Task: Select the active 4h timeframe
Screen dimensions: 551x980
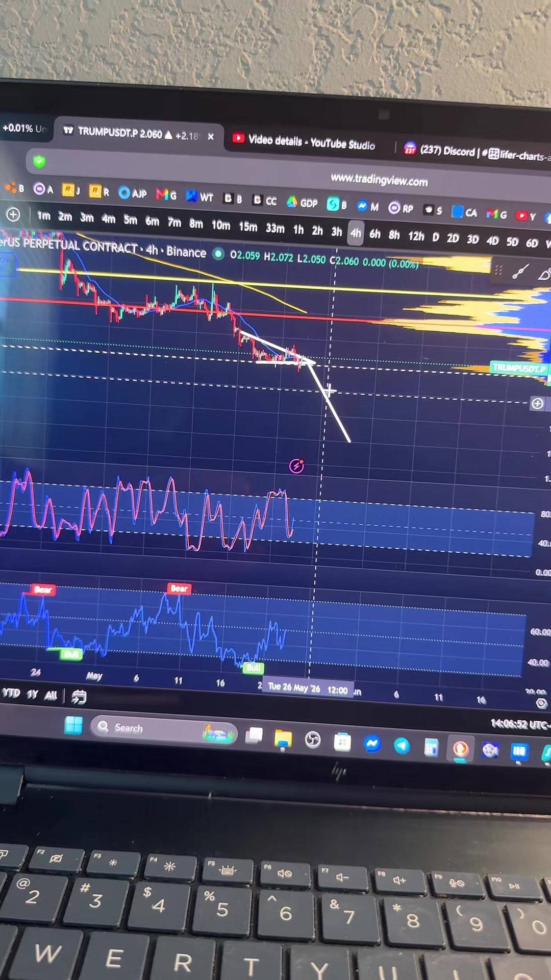Action: (x=356, y=233)
